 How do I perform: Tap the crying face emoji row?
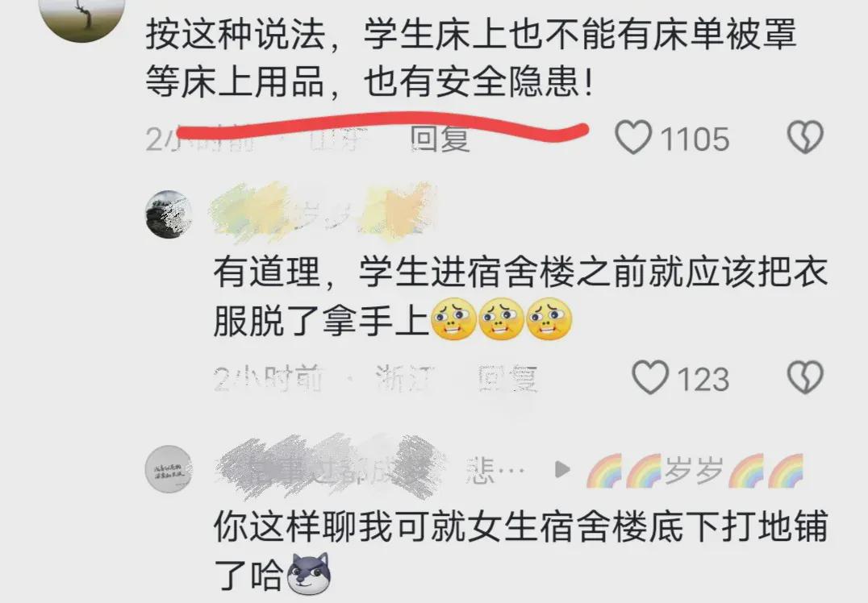(502, 319)
